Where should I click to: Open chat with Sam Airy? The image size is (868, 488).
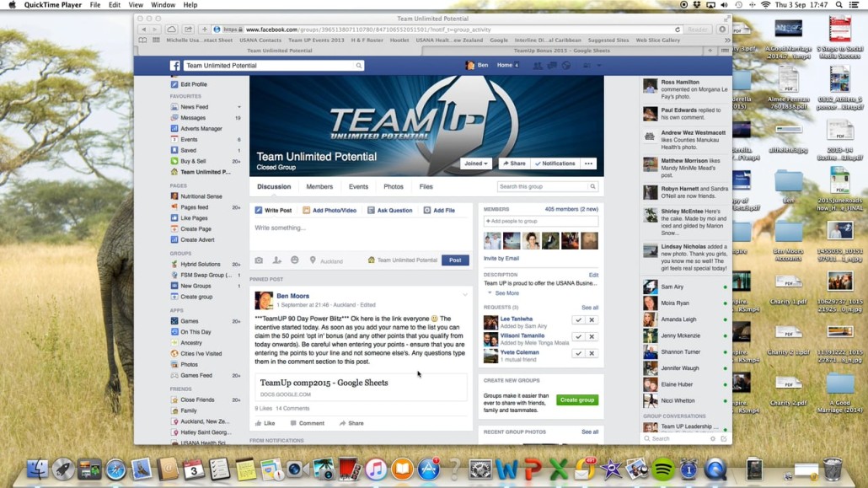pyautogui.click(x=685, y=287)
